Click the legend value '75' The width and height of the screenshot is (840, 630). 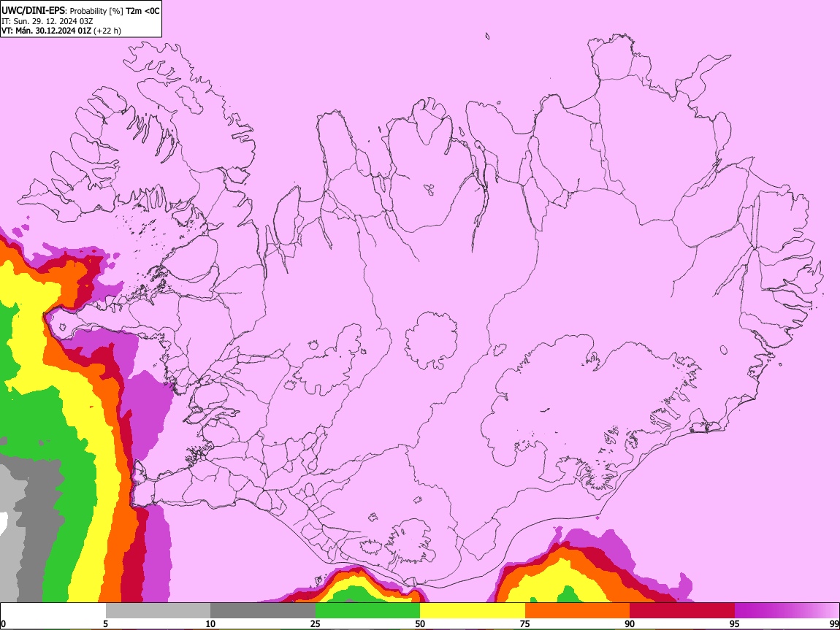(525, 623)
